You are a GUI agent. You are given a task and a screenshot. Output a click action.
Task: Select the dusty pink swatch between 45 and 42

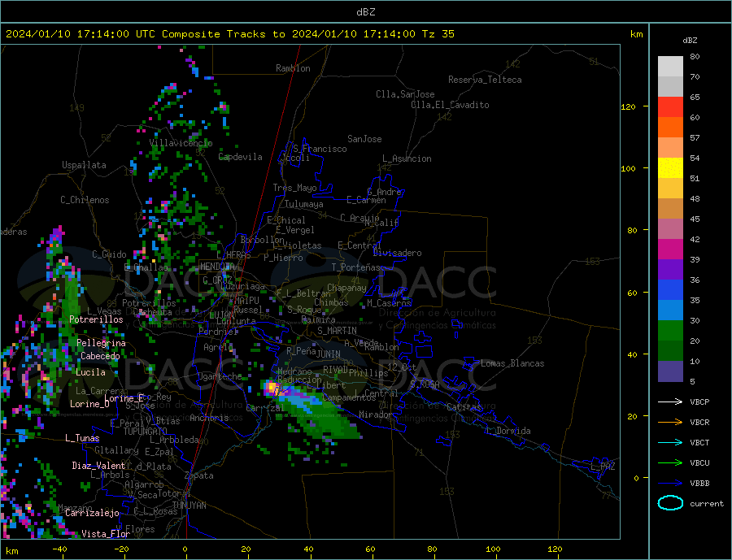point(670,228)
